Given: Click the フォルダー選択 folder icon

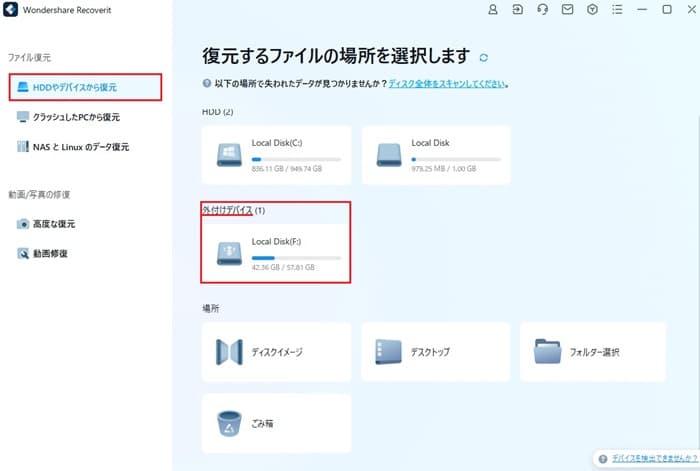Looking at the screenshot, I should click(x=547, y=352).
